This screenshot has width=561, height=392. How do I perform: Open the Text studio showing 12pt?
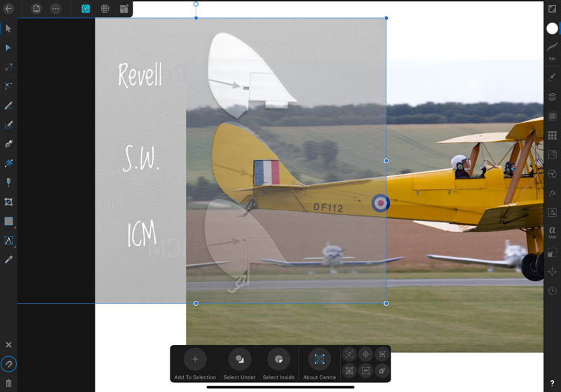[552, 233]
